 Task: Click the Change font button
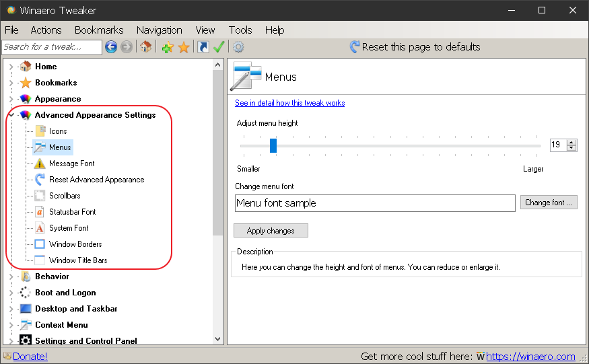click(x=549, y=203)
